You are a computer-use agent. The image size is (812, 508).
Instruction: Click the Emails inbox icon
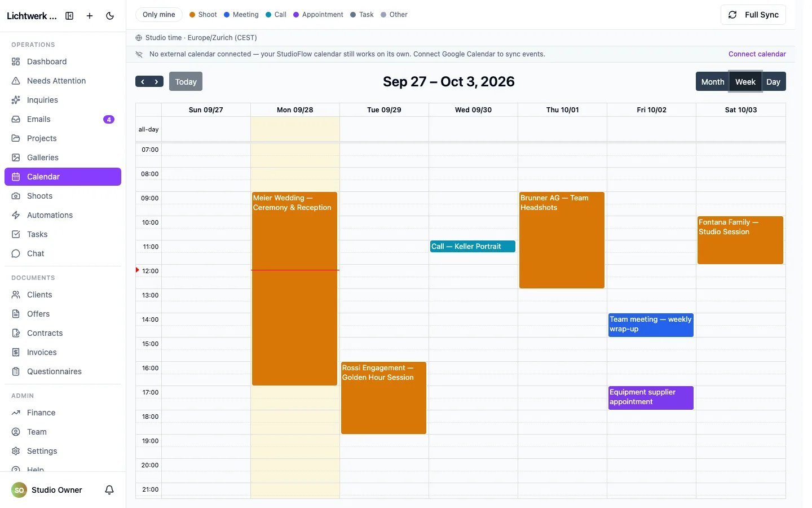click(x=16, y=119)
